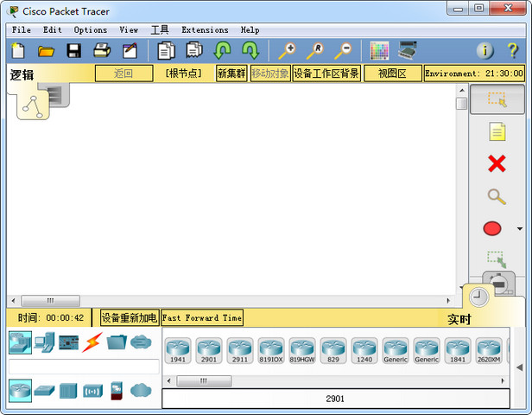This screenshot has height=415, width=532.
Task: Expand the shape drawing dropdown arrow
Action: [520, 229]
